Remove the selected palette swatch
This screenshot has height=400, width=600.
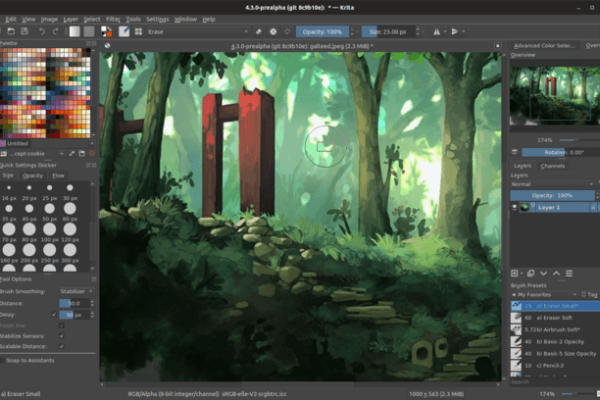91,153
